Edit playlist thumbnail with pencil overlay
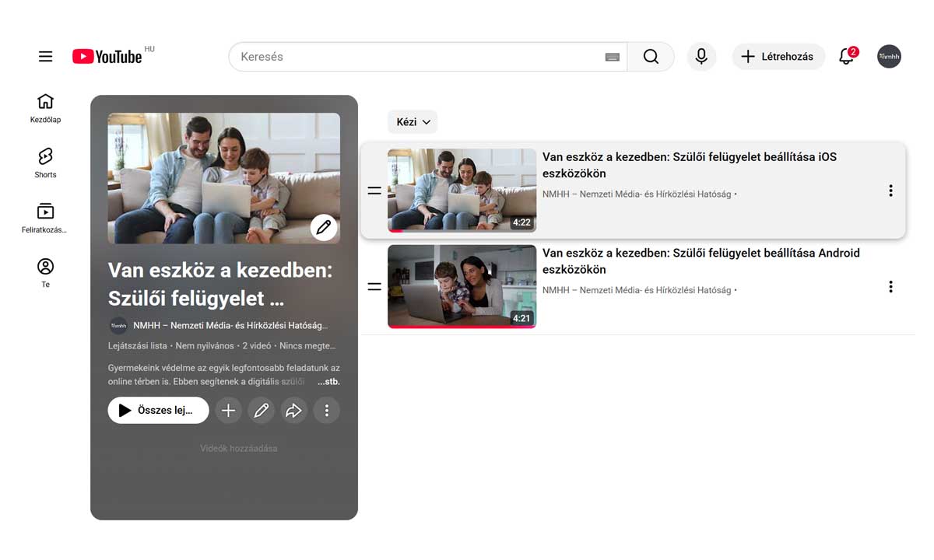Viewport: 934px width, 560px height. coord(324,228)
